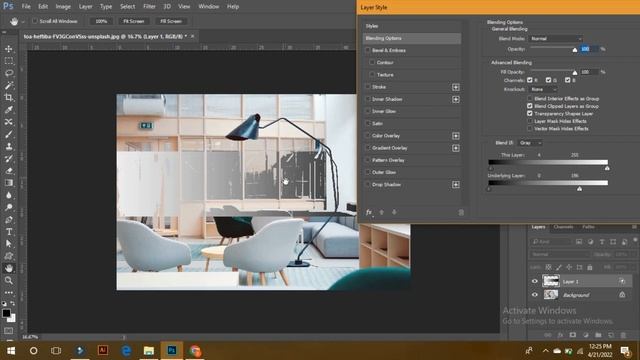Open the Filter menu
The height and width of the screenshot is (360, 640).
[x=149, y=7]
